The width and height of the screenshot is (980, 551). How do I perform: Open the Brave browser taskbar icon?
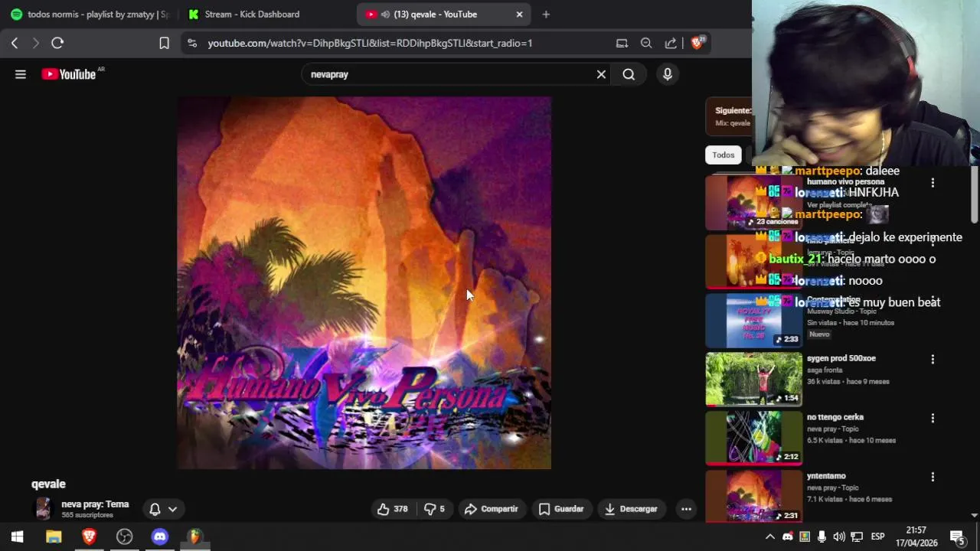coord(89,536)
